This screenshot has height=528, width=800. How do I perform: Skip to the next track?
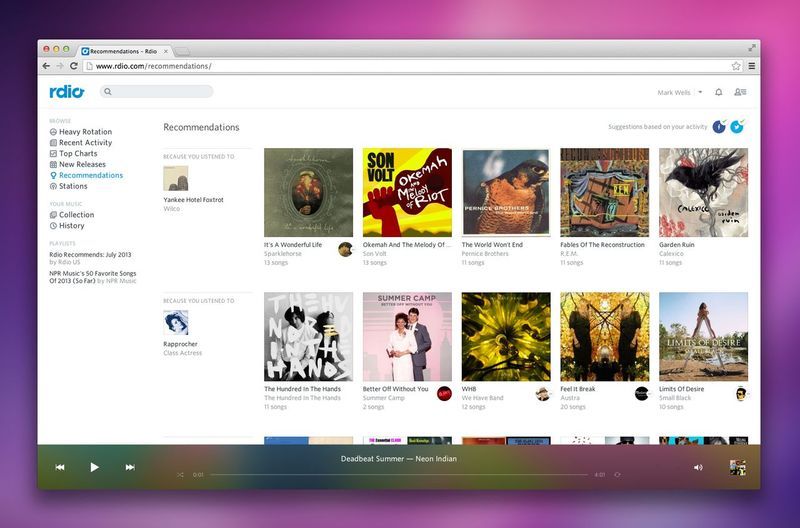tap(130, 467)
